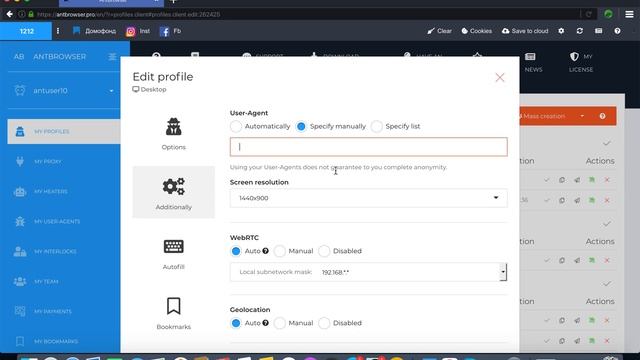
Task: Open the Screen resolution 1440x900 dropdown
Action: (x=369, y=198)
